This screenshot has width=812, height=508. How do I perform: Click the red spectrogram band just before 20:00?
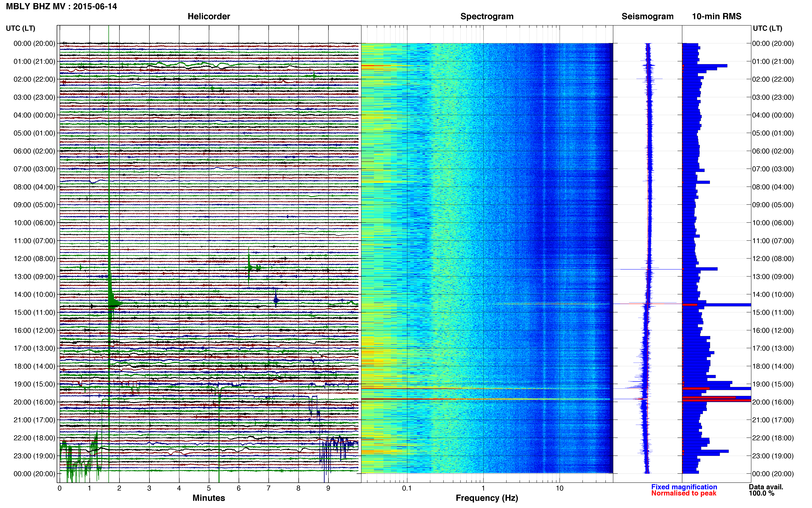485,399
